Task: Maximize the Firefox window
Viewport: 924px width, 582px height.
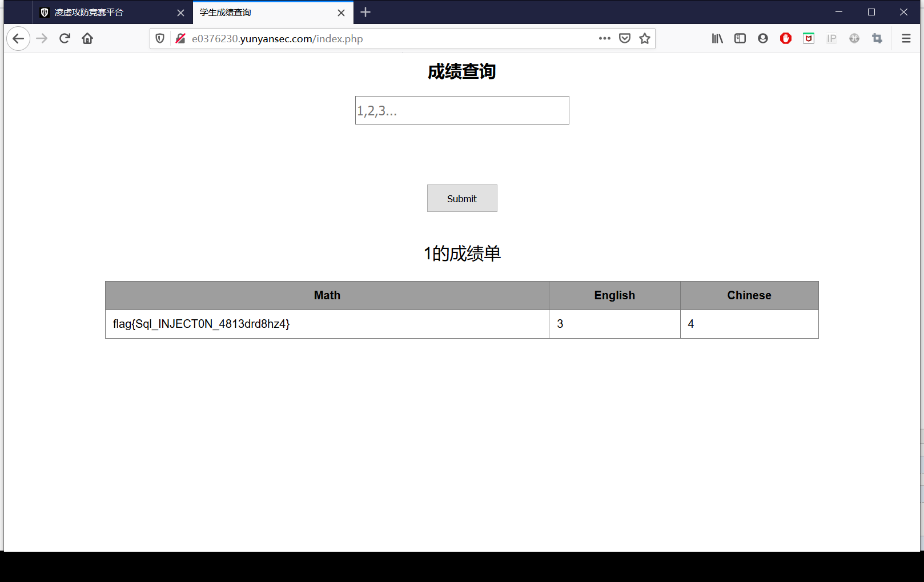Action: pos(871,12)
